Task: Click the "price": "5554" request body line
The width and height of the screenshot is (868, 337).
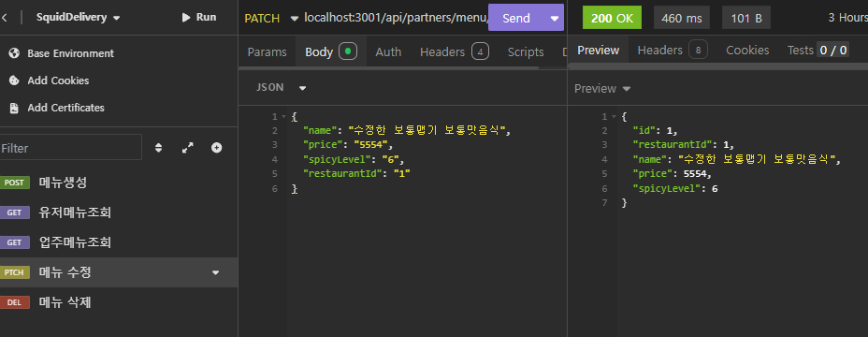Action: click(348, 145)
